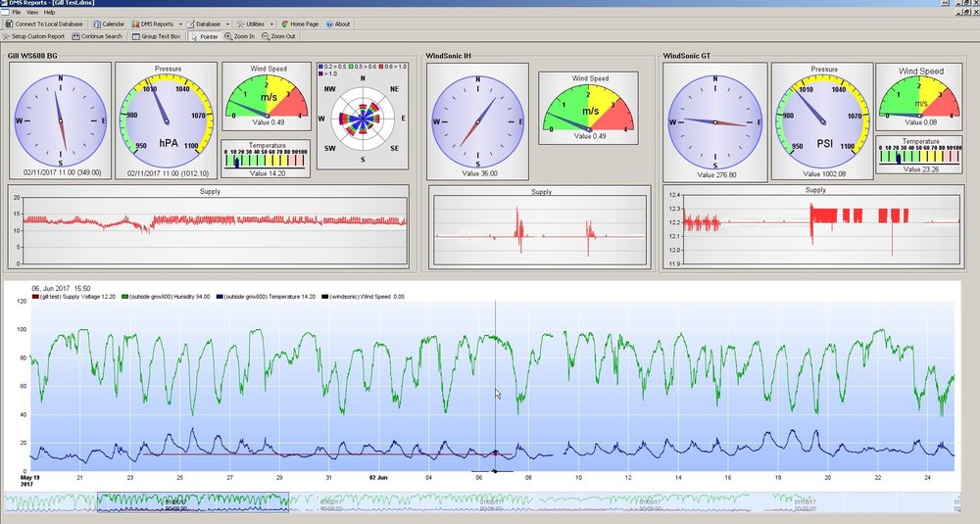Expand the Database dropdown arrow
Screen dimensions: 980x524
[x=227, y=24]
